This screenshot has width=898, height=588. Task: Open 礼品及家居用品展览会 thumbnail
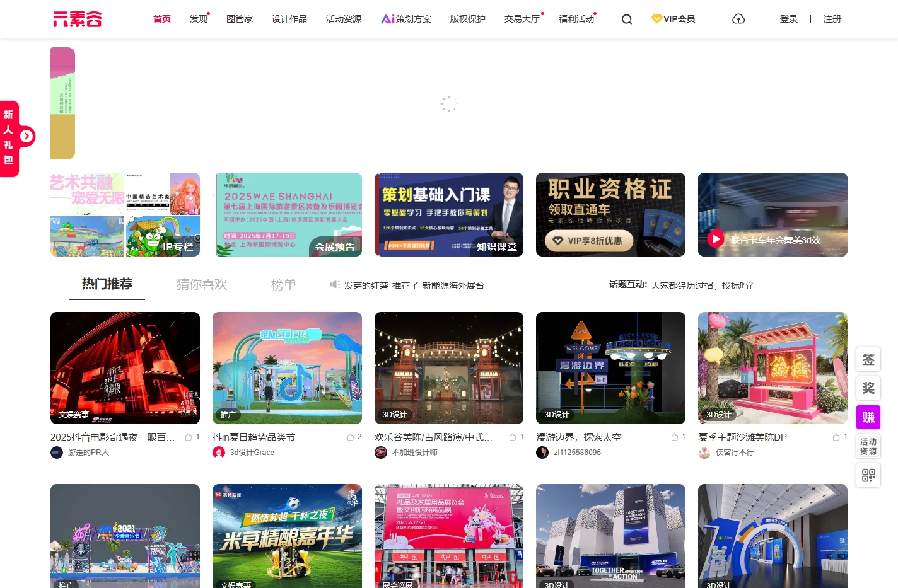pos(449,536)
